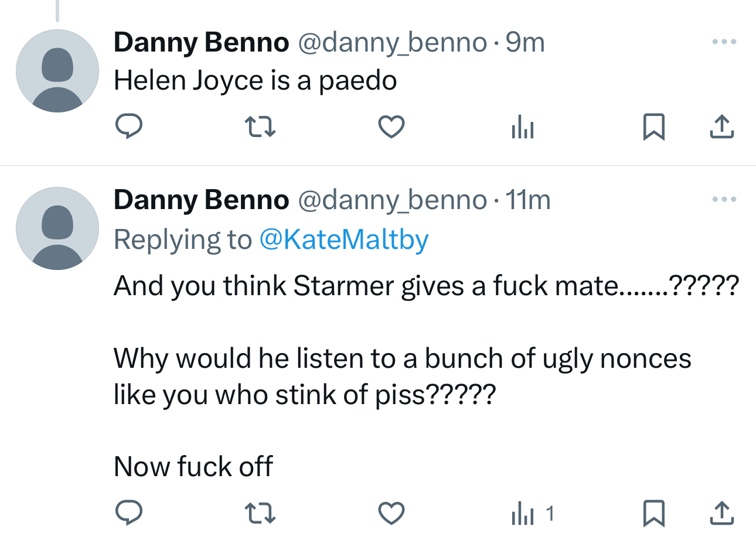Image resolution: width=756 pixels, height=540 pixels.
Task: Retweet the top tweet by Danny Benno
Action: 260,127
